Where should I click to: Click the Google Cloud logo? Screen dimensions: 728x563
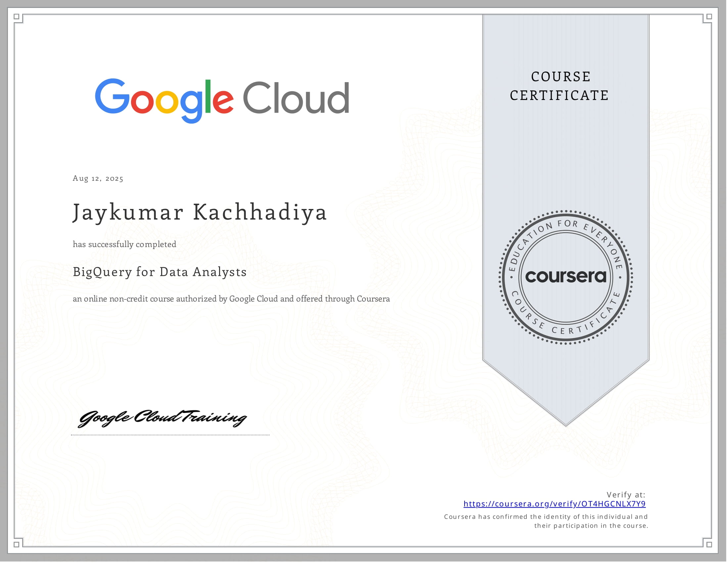tap(222, 100)
